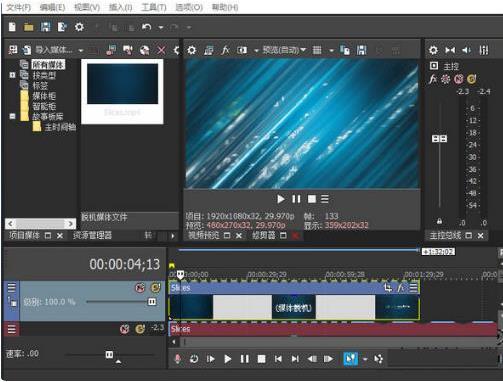503x382 pixels.
Task: Click the undo arrow icon
Action: coord(146,27)
